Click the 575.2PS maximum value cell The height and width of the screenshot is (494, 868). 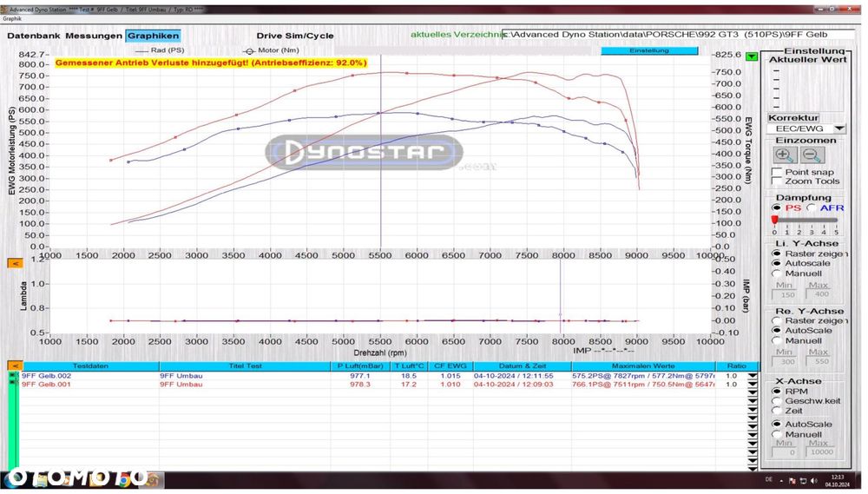coord(643,376)
